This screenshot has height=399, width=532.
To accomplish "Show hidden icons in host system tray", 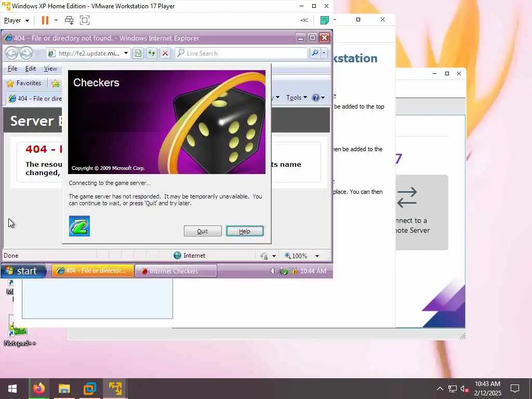I will [440, 389].
